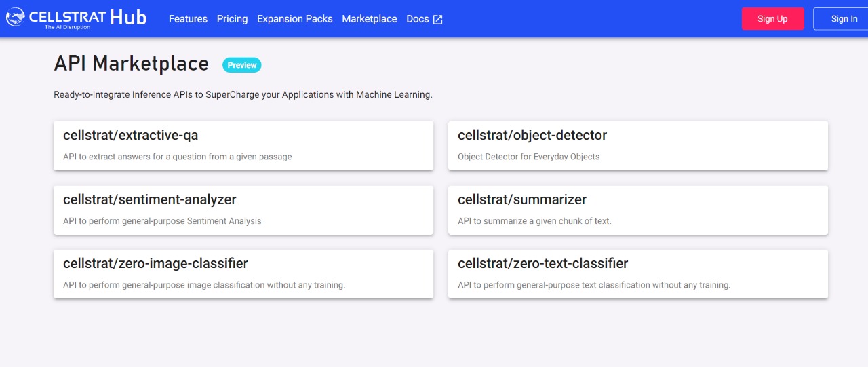
Task: Click the API Marketplace heading
Action: 132,64
